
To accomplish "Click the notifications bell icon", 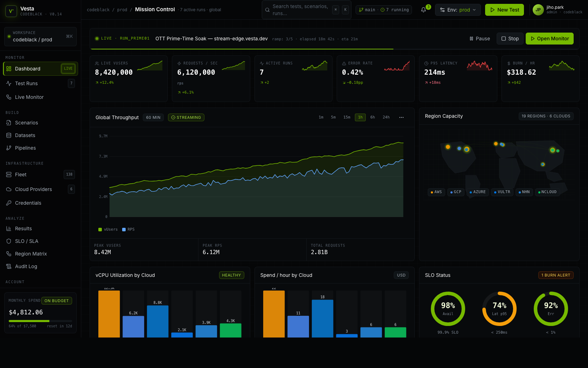I will pos(423,10).
